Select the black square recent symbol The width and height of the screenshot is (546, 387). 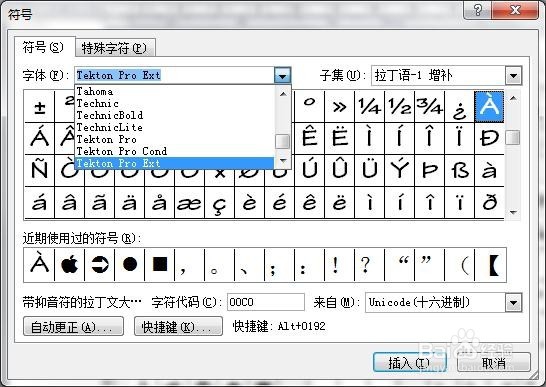click(159, 265)
